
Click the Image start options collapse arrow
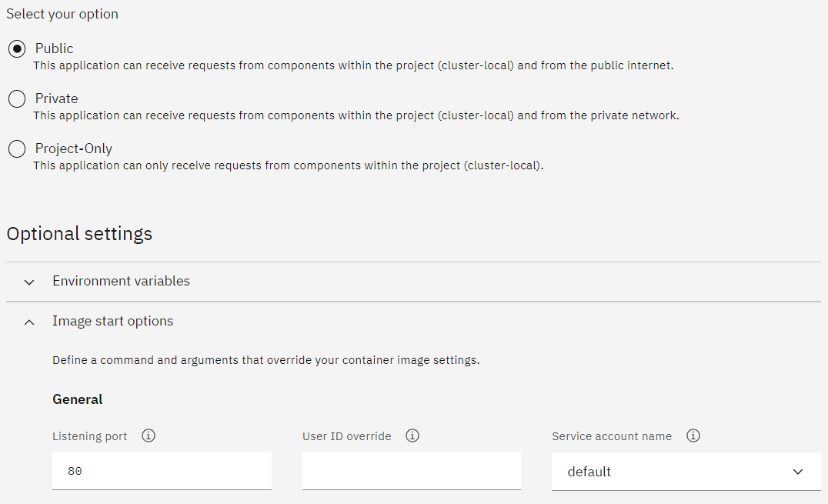click(28, 322)
